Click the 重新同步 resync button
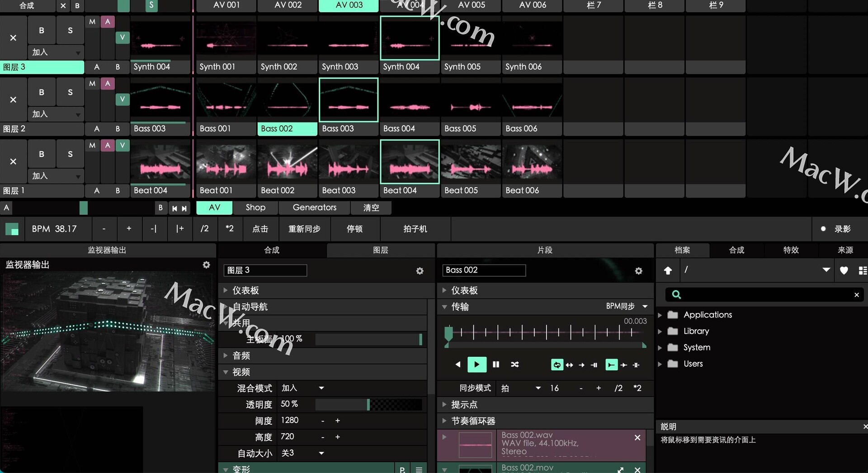Viewport: 868px width, 473px height. click(x=304, y=229)
